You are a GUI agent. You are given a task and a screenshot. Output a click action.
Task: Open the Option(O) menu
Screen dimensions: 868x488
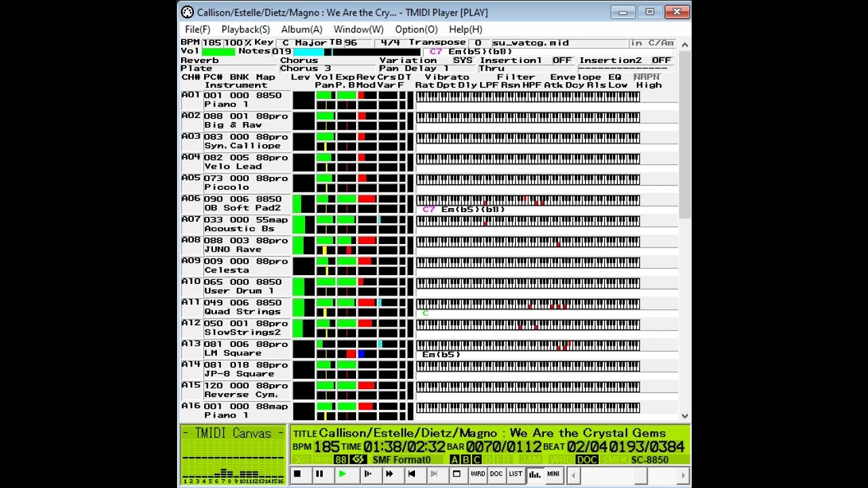(416, 29)
